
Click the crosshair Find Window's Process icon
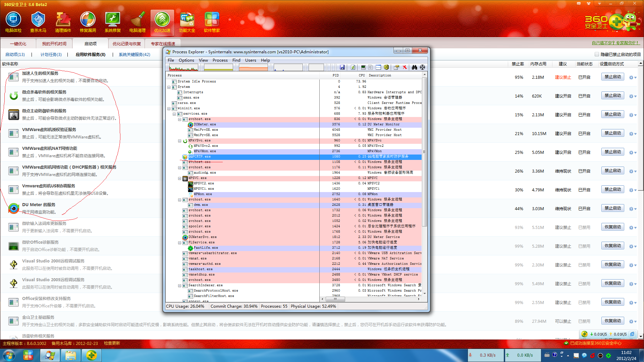423,67
